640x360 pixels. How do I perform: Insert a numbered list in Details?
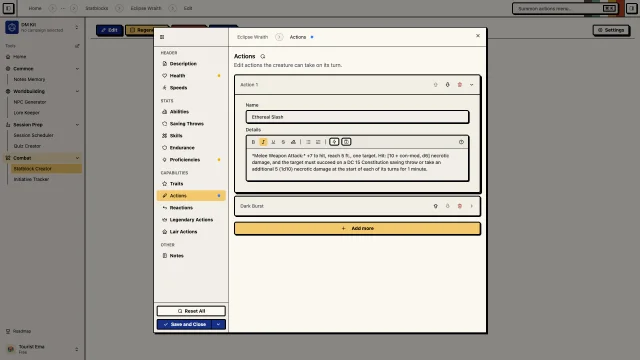[318, 142]
